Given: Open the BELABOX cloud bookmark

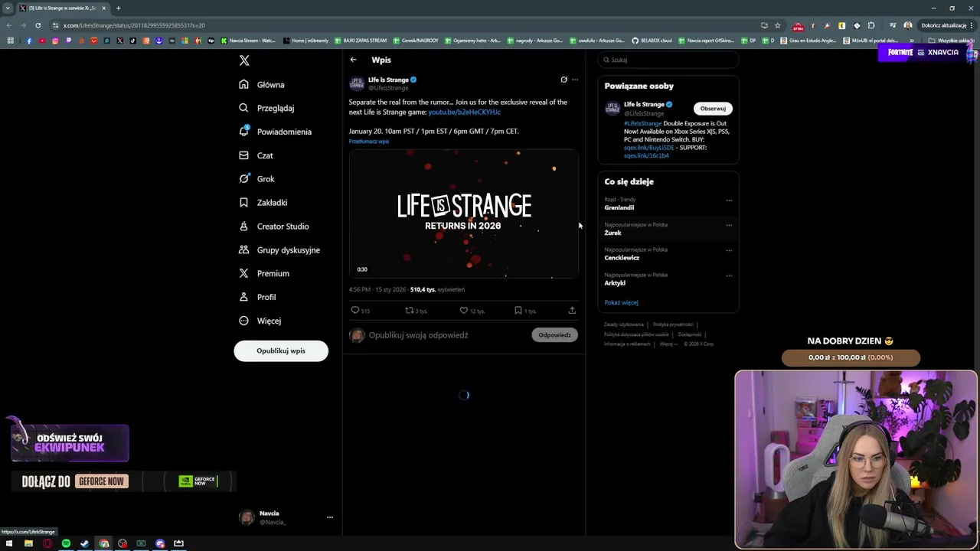Looking at the screenshot, I should [x=652, y=41].
